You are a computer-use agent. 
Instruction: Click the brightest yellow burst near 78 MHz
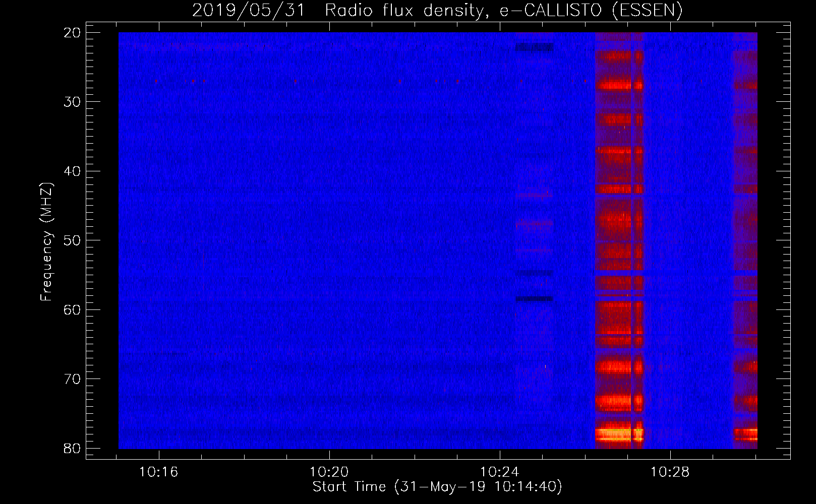[619, 434]
